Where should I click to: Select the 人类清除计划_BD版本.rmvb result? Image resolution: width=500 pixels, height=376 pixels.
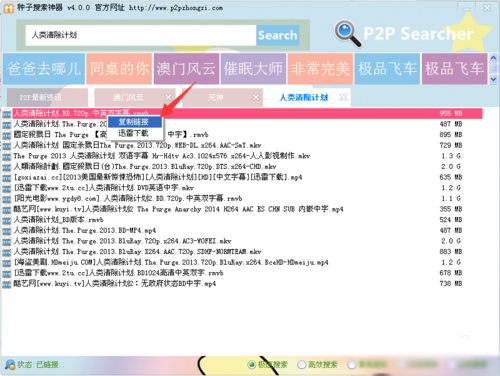[58, 220]
